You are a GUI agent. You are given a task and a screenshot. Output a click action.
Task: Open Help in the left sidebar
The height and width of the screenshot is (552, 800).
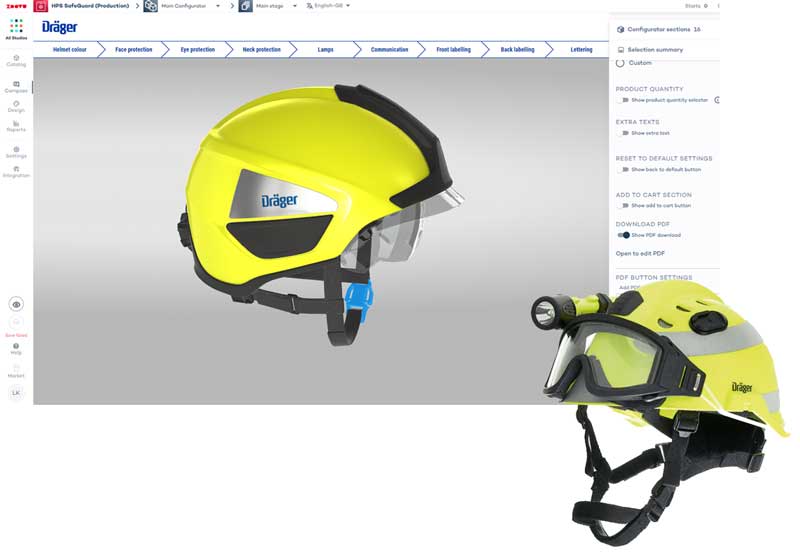pos(16,349)
